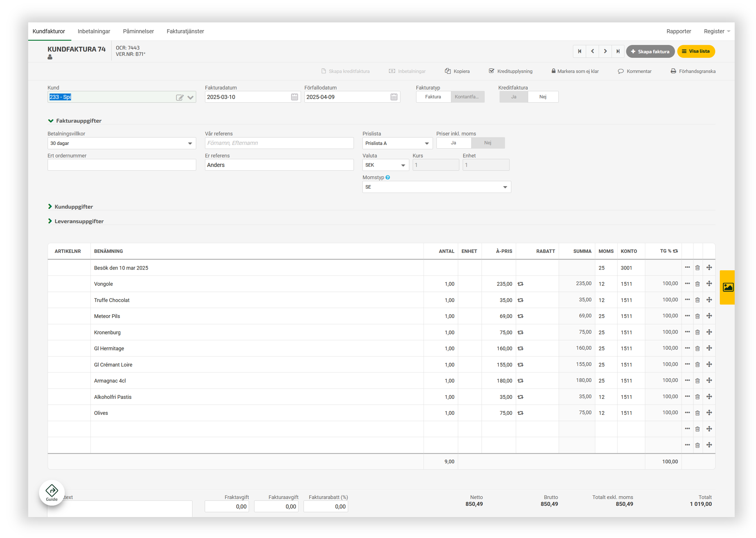Open the Momstyp dropdown
756x538 pixels.
[x=436, y=187]
